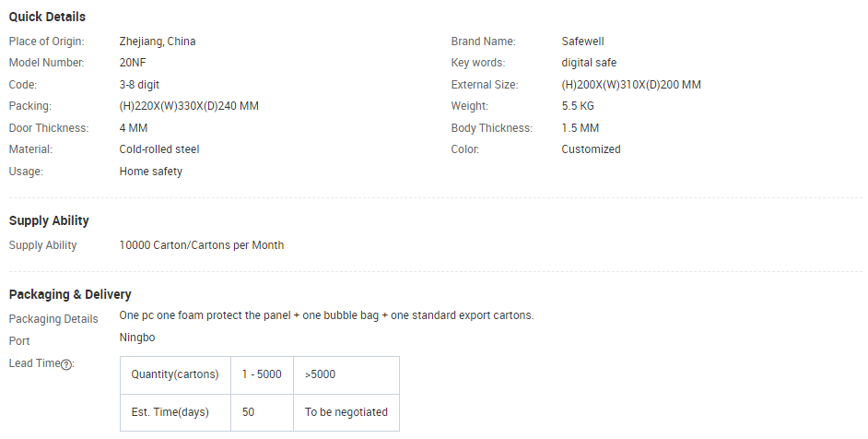This screenshot has height=439, width=868.
Task: Click the Zhejiang, China origin value
Action: click(x=158, y=41)
